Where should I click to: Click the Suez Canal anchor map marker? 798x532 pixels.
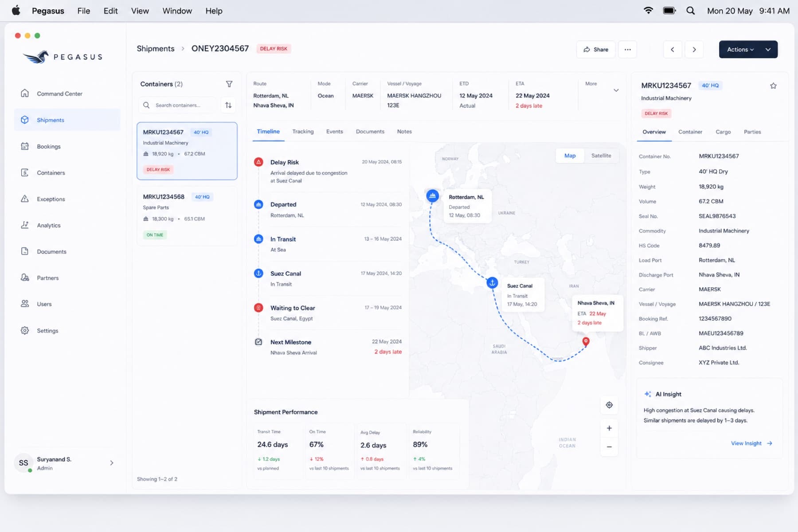point(492,283)
